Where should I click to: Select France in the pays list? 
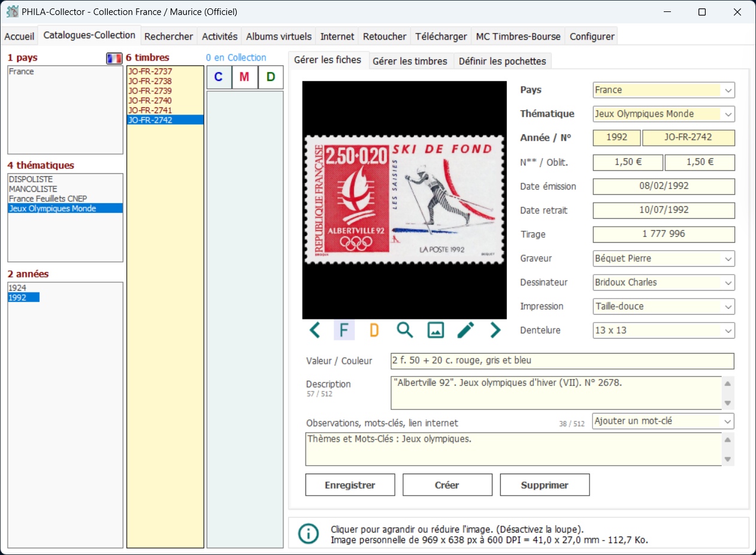65,71
